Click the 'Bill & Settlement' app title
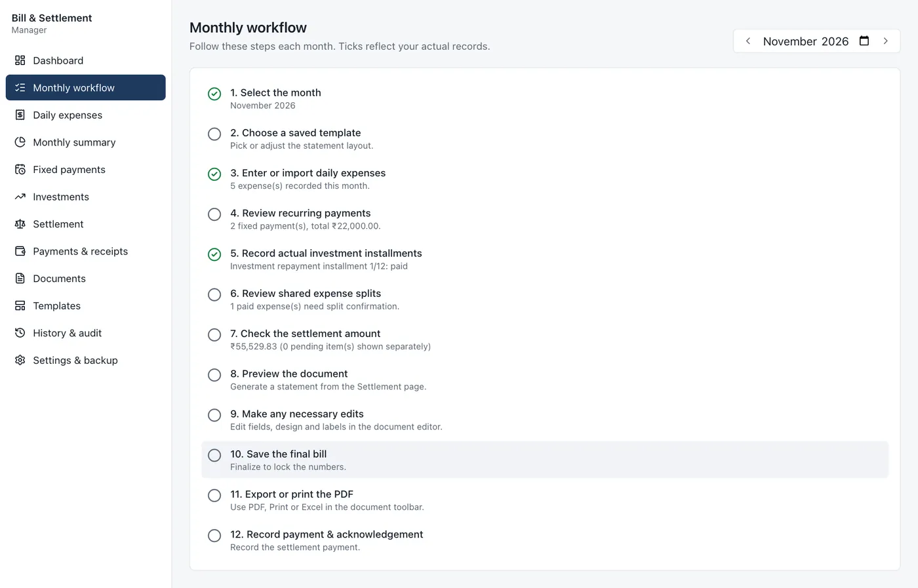918x588 pixels. 52,18
